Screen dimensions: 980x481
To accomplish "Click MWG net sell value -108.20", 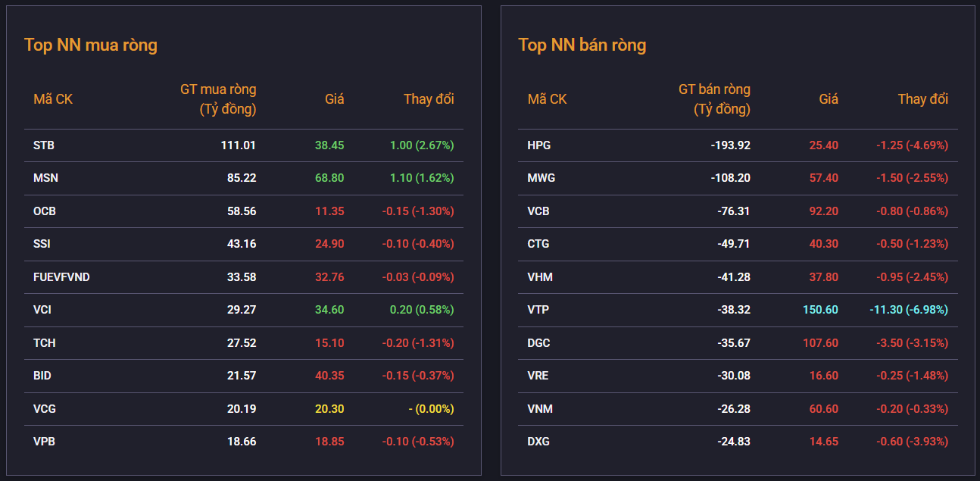I will [x=730, y=178].
